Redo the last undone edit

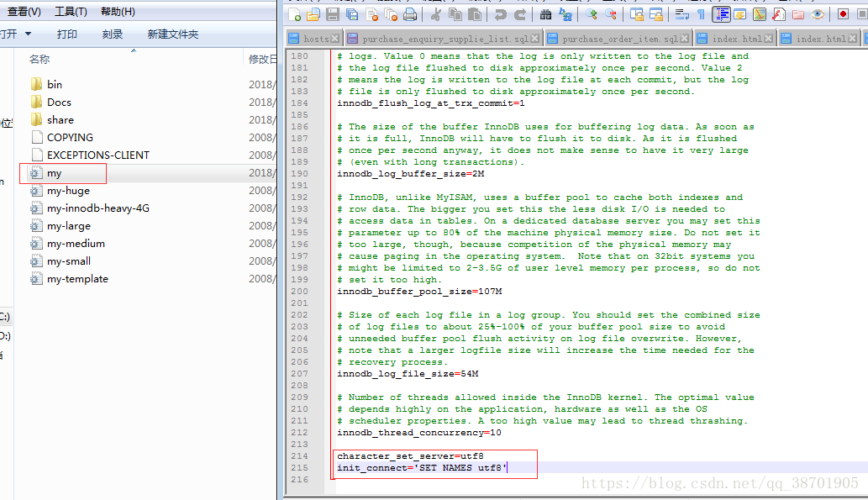click(520, 14)
